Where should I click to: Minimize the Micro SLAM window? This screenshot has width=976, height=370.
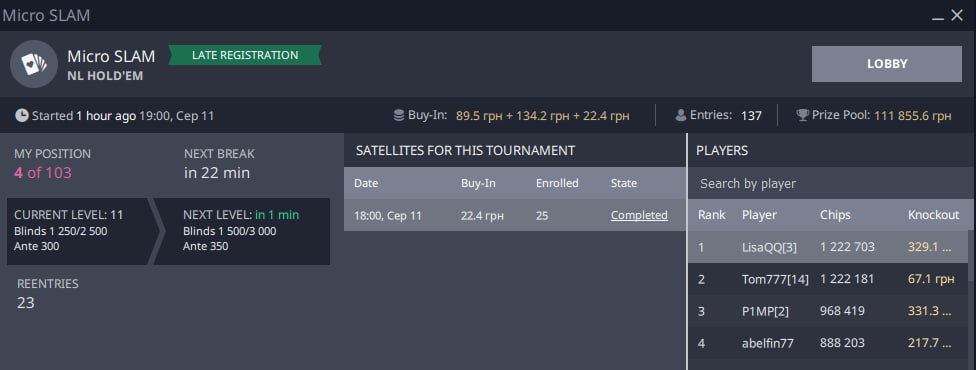(938, 16)
